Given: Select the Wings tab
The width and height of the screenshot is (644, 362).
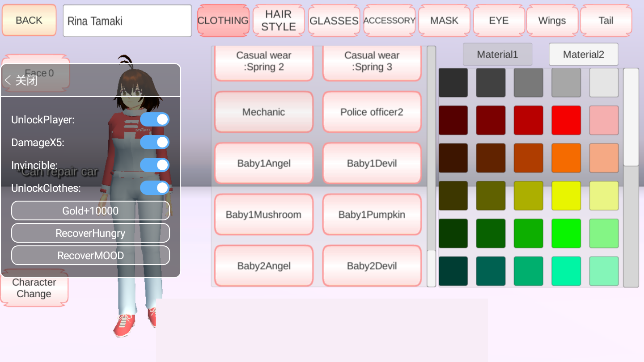Looking at the screenshot, I should click(552, 21).
